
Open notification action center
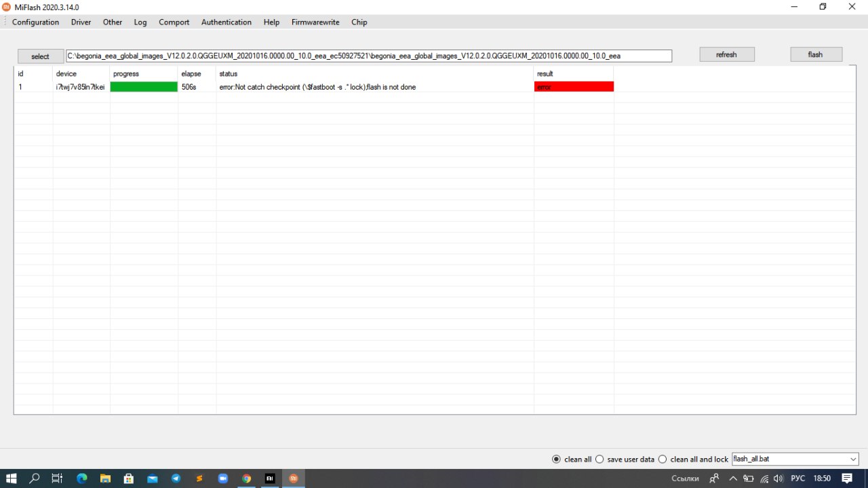[x=847, y=478]
